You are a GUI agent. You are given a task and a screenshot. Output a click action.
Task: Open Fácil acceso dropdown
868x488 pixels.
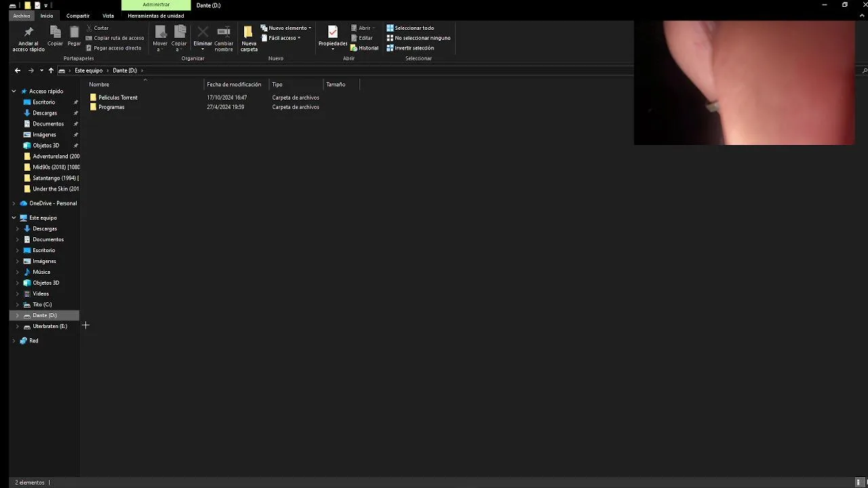click(281, 38)
